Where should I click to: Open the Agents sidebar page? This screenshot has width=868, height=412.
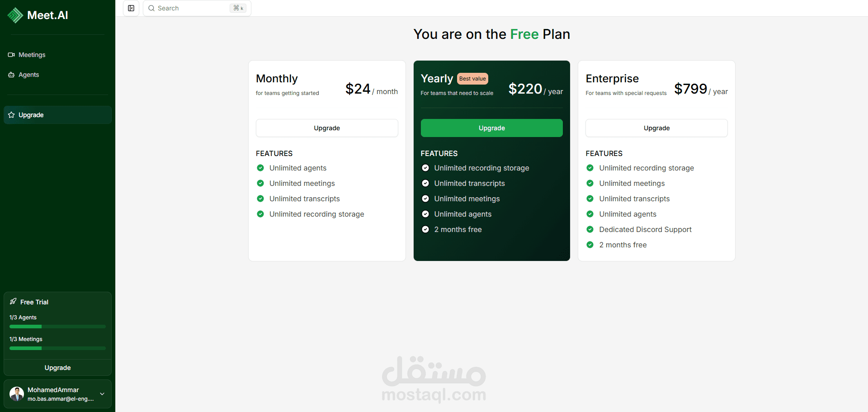click(29, 75)
